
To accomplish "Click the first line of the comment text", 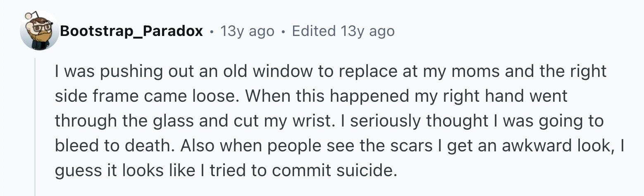I will 330,72.
